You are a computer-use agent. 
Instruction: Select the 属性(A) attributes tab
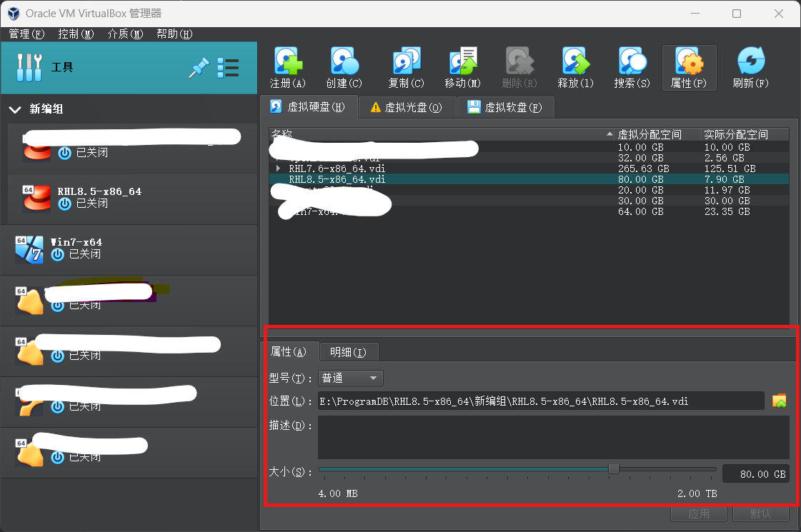coord(289,352)
